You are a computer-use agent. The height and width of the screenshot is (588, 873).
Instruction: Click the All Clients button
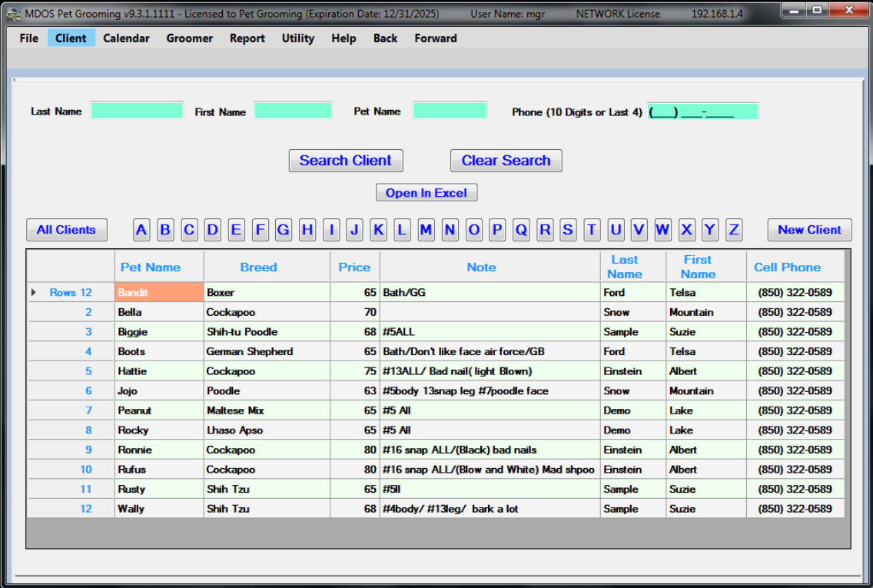pos(66,229)
